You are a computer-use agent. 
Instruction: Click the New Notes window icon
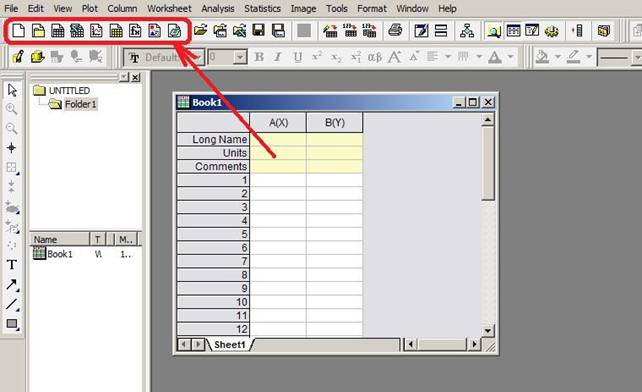[x=174, y=31]
